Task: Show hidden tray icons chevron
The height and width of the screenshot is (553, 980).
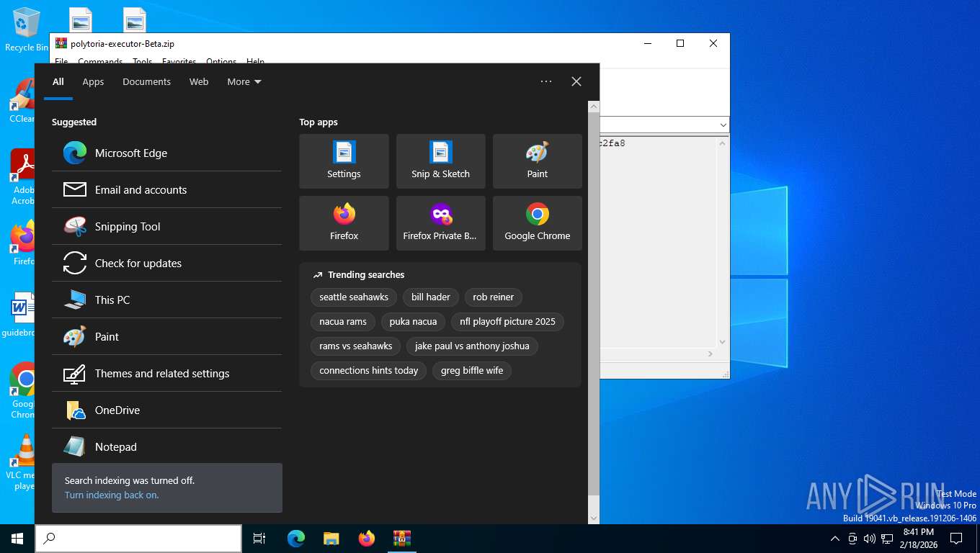Action: (x=835, y=539)
